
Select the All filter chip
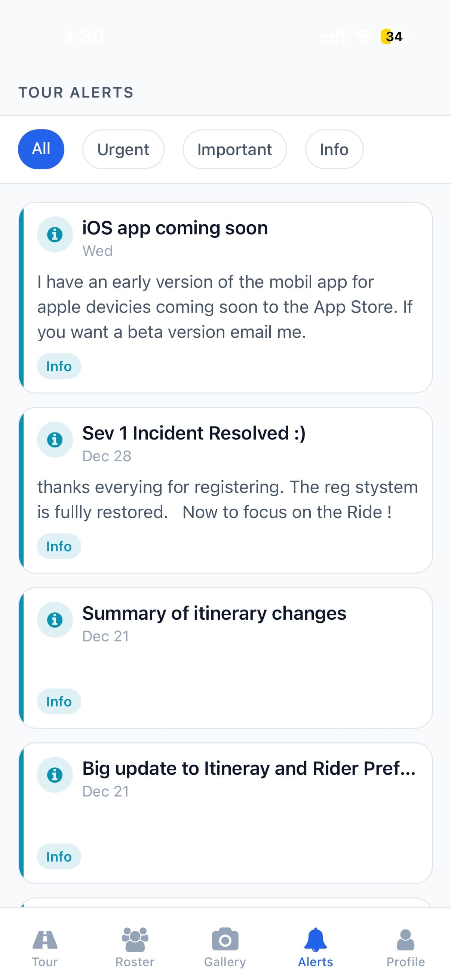pos(41,149)
